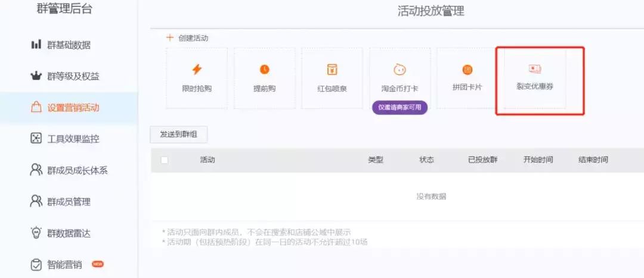Click the 已投放群 column header
The image size is (644, 278).
point(483,160)
